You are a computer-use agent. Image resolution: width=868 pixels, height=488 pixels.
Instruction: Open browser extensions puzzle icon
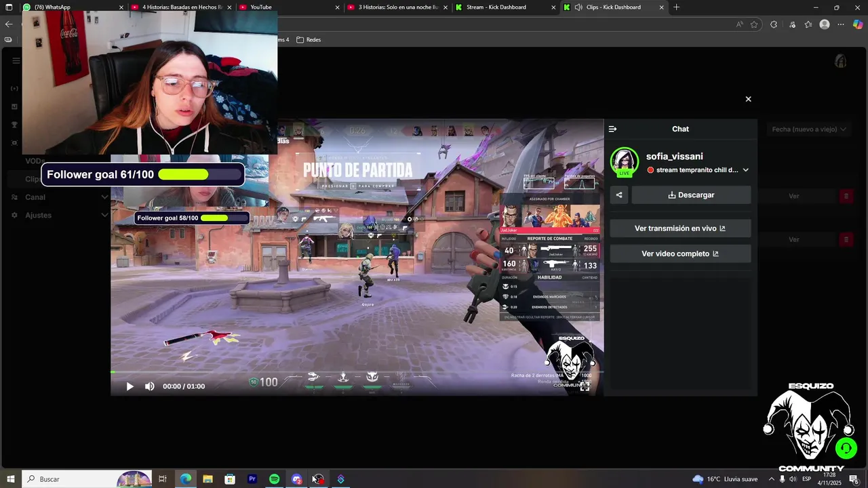(x=774, y=24)
